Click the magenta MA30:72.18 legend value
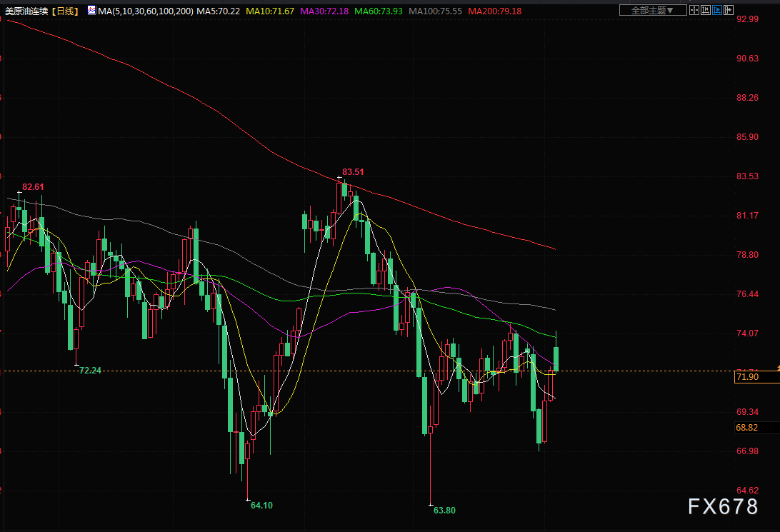780x532 pixels. coord(324,11)
